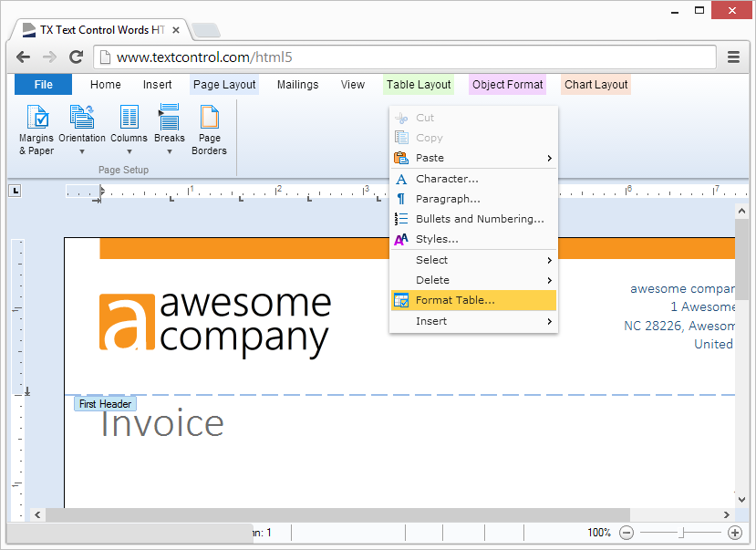Click the tab alignment selector on ruler
Image resolution: width=756 pixels, height=550 pixels.
coord(15,191)
